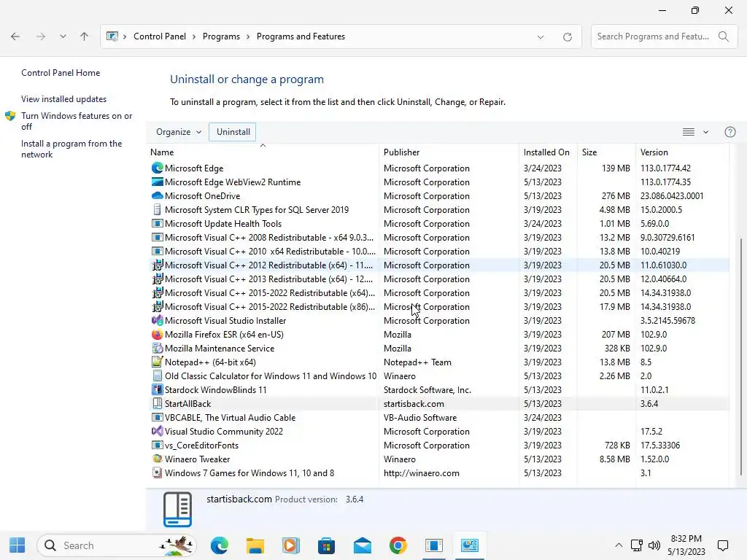Open Google Chrome from the taskbar
Viewport: 747px width, 560px height.
pos(398,545)
